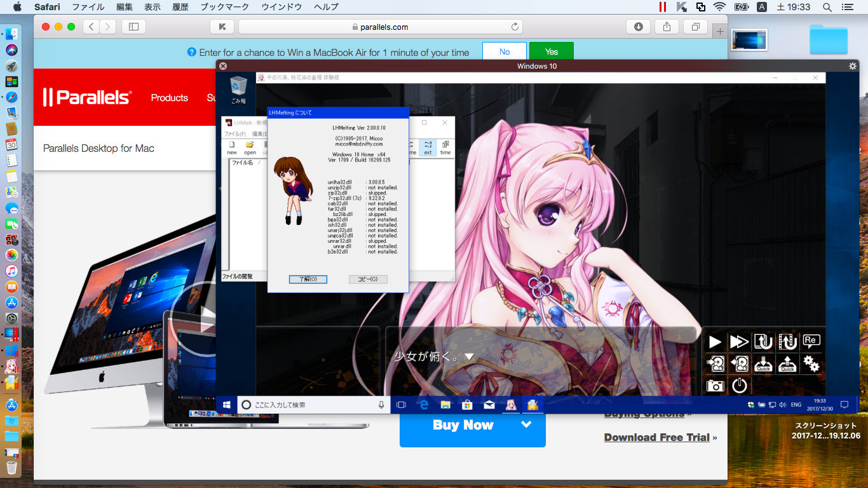Open the blue folder on Mac desktop
Image resolution: width=868 pixels, height=488 pixels.
click(829, 40)
